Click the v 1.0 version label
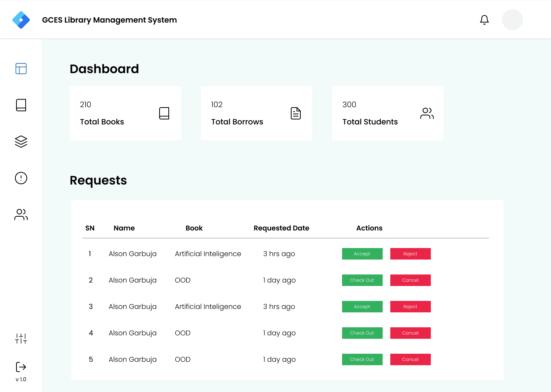Viewport: 551px width, 392px height. click(21, 379)
